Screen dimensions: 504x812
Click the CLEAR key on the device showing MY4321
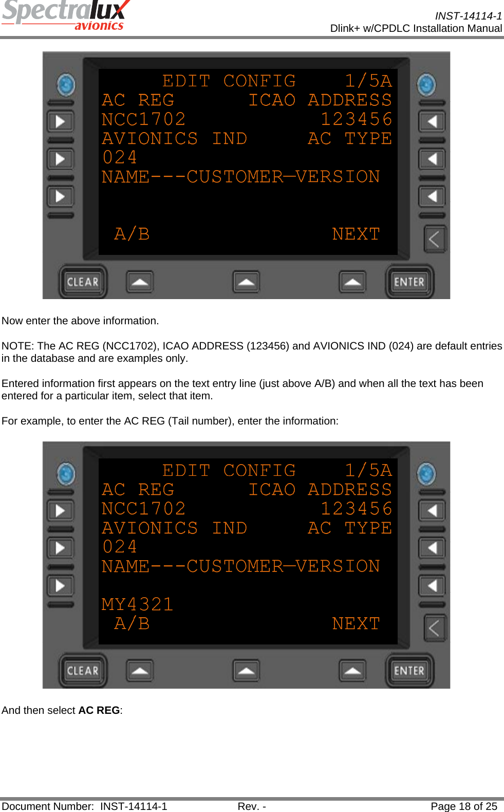(x=83, y=671)
